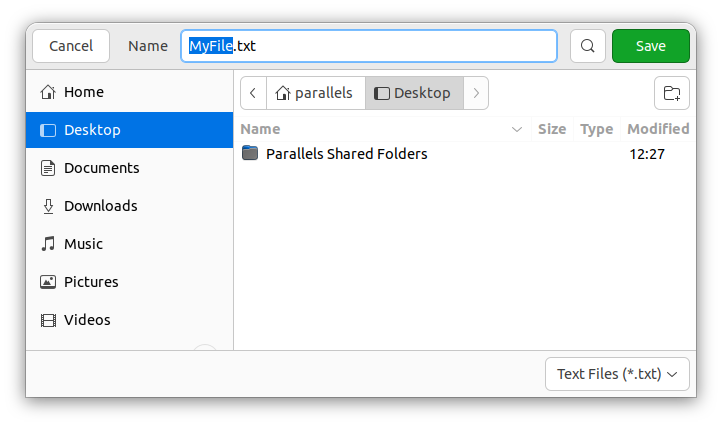Go to Home in the sidebar
Image resolution: width=722 pixels, height=426 pixels.
point(83,92)
